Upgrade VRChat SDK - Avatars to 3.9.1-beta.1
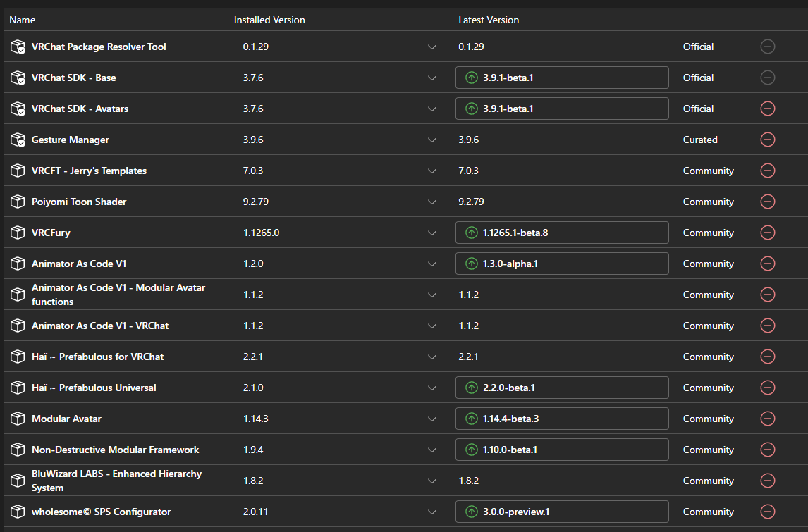808x532 pixels. (x=562, y=109)
